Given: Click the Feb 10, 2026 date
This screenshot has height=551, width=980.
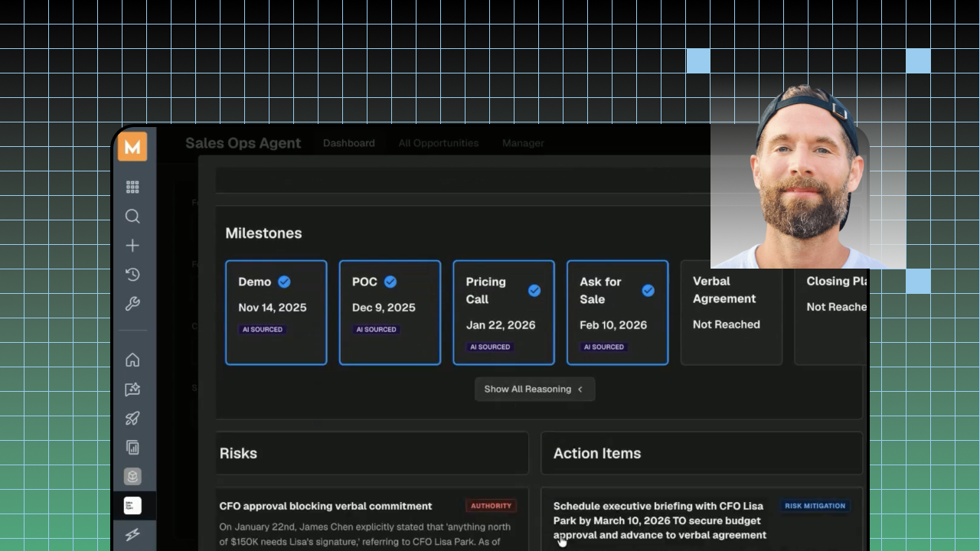Looking at the screenshot, I should pyautogui.click(x=613, y=325).
